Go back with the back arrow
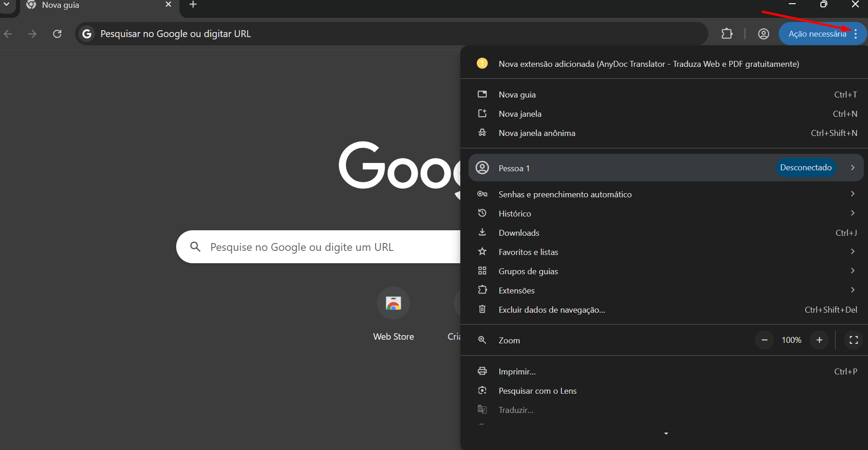This screenshot has height=450, width=868. pyautogui.click(x=8, y=33)
